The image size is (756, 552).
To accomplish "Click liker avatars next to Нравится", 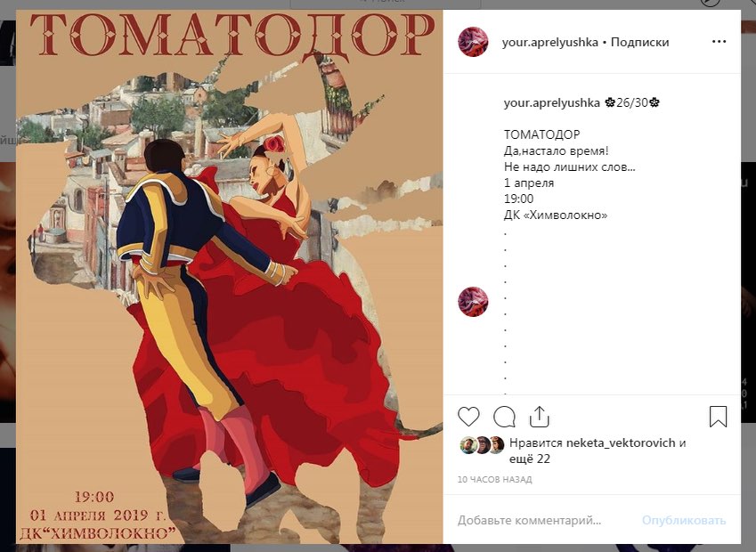I will pos(482,445).
